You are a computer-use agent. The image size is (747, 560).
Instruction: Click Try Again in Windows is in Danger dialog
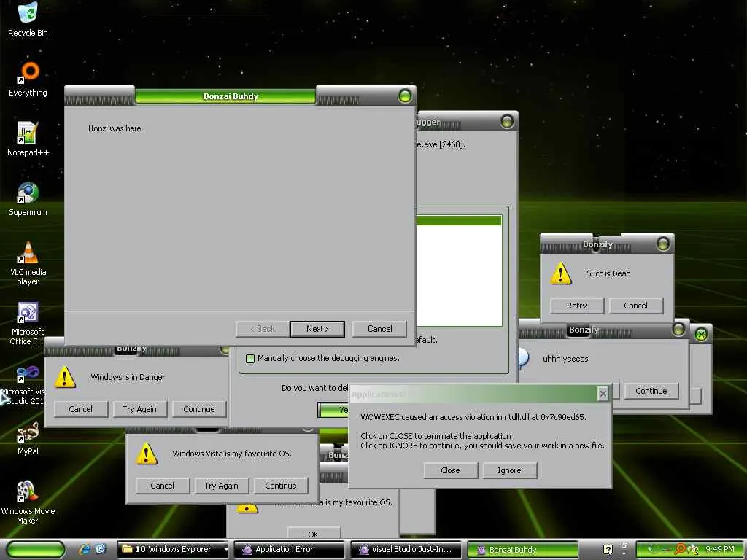(x=139, y=409)
